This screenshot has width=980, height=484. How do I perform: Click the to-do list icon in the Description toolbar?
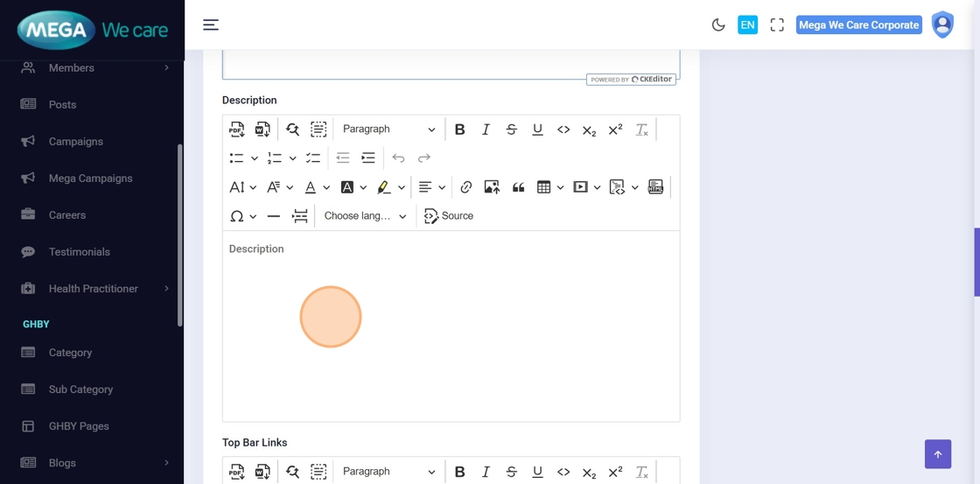coord(312,158)
